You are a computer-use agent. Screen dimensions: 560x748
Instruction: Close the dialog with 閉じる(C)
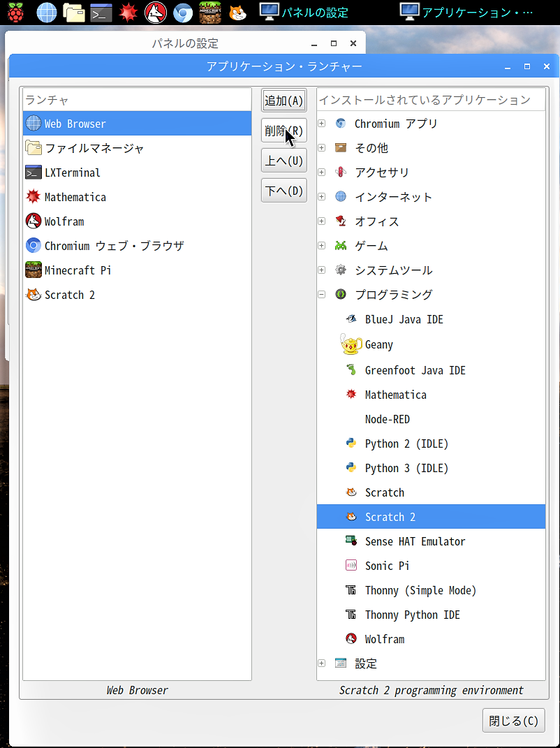513,720
